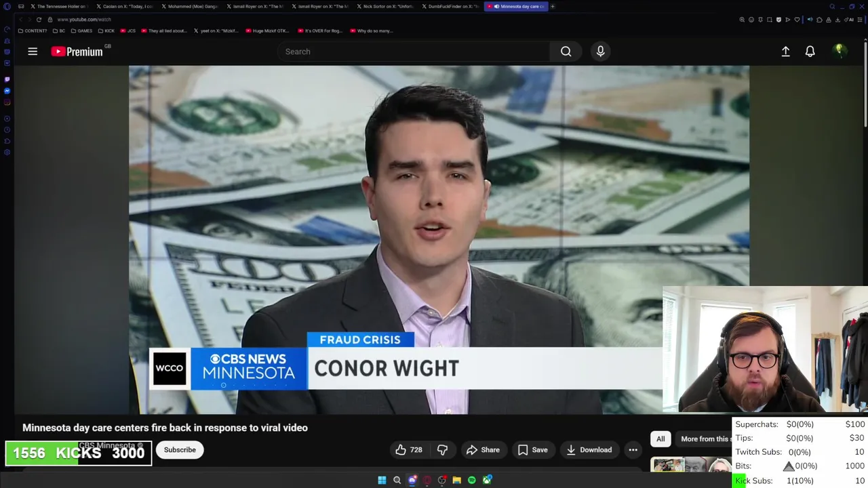This screenshot has width=868, height=488.
Task: Open Spotify from the taskbar
Action: [471, 480]
